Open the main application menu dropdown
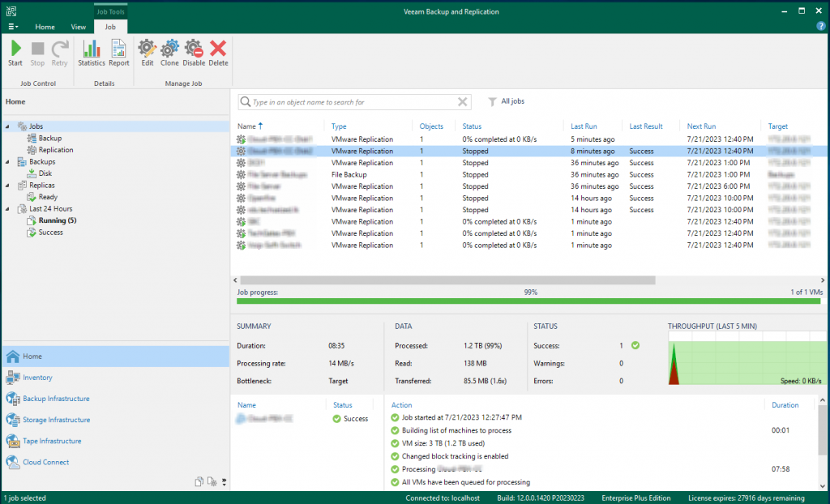The width and height of the screenshot is (830, 504). [13, 27]
